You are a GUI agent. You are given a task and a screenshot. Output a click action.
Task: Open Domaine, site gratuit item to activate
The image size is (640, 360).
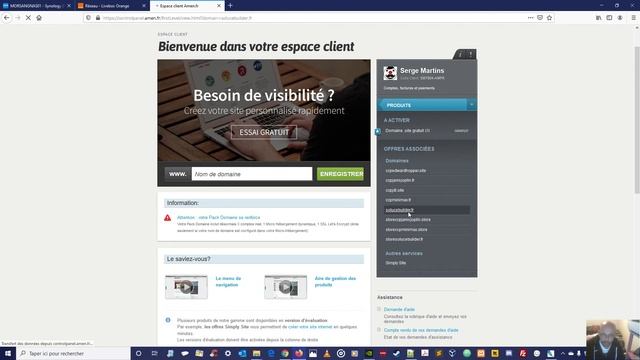(x=407, y=131)
